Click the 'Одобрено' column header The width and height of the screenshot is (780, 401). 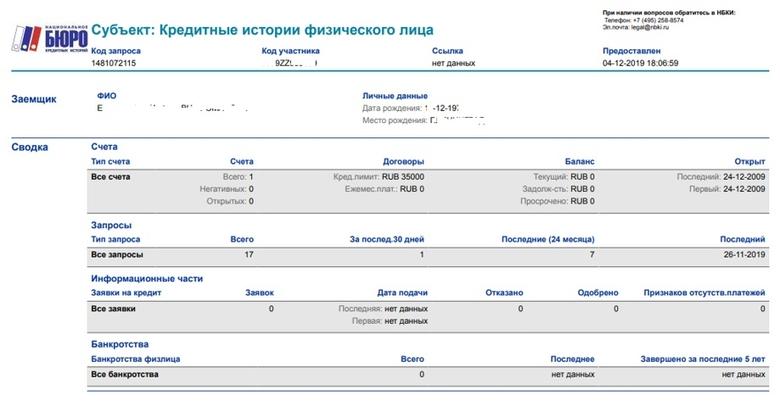coord(597,293)
